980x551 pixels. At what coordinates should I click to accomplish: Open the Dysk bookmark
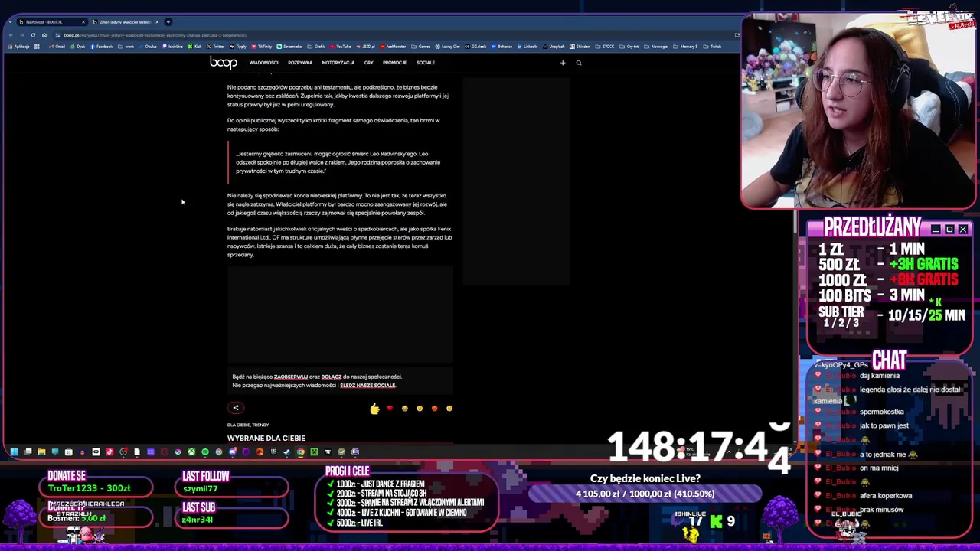[x=78, y=47]
